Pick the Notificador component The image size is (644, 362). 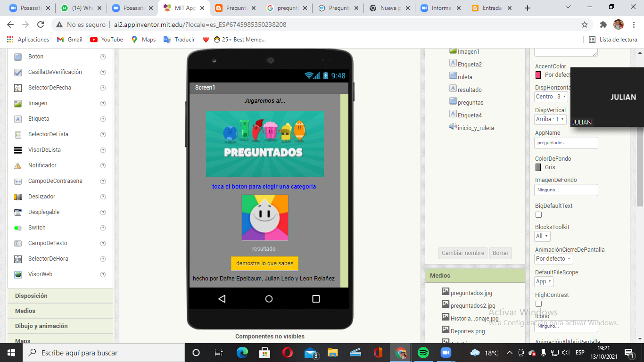click(42, 165)
